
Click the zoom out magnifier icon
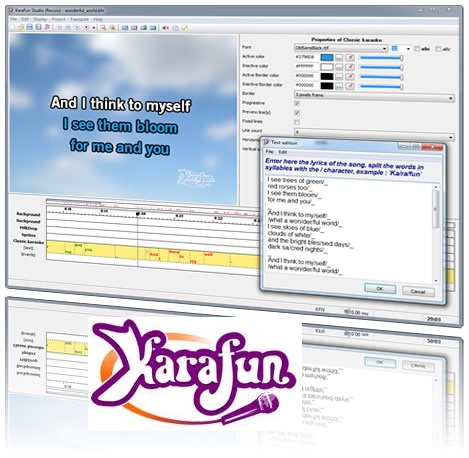(x=112, y=28)
